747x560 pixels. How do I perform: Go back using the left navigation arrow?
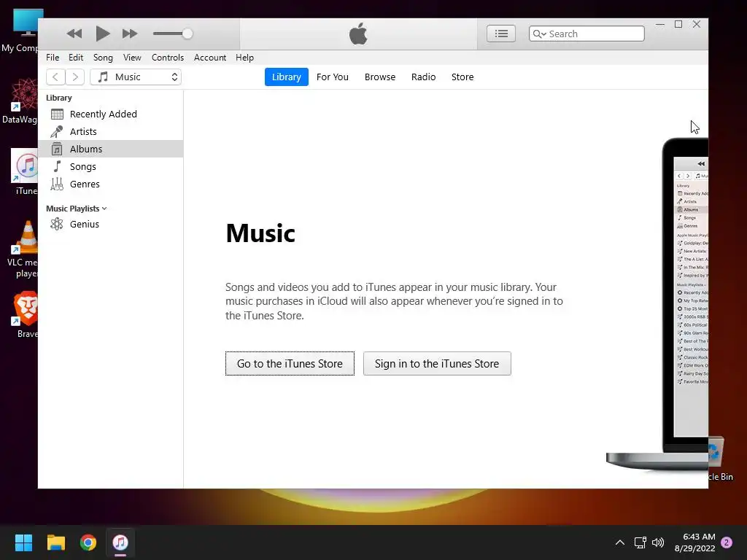[55, 77]
